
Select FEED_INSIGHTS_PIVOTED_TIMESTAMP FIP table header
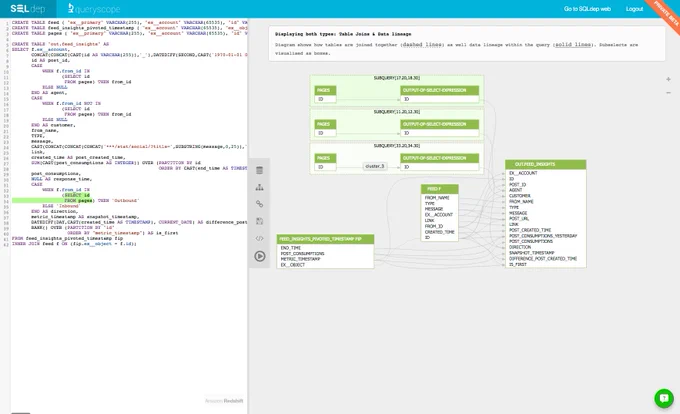[x=325, y=239]
